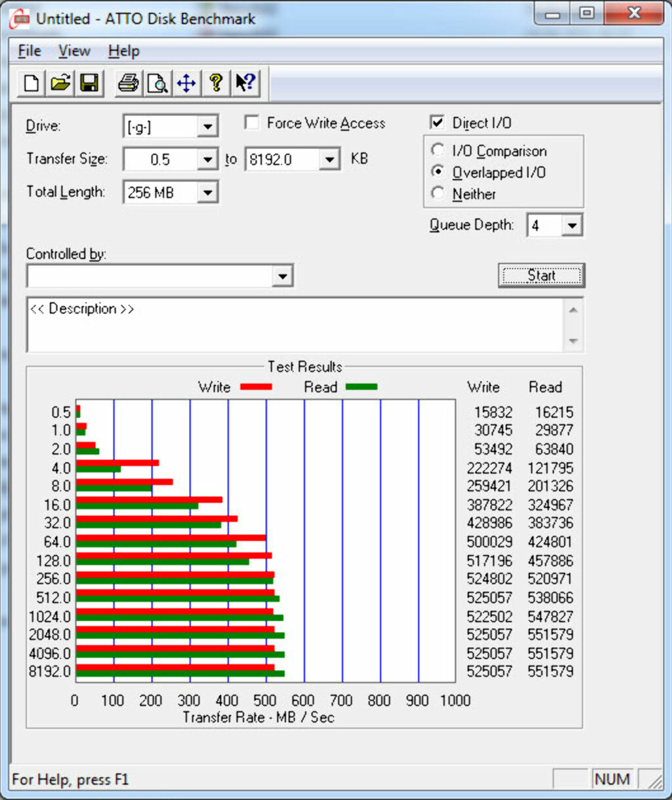Expand the Controlled by combo box

coord(282,276)
